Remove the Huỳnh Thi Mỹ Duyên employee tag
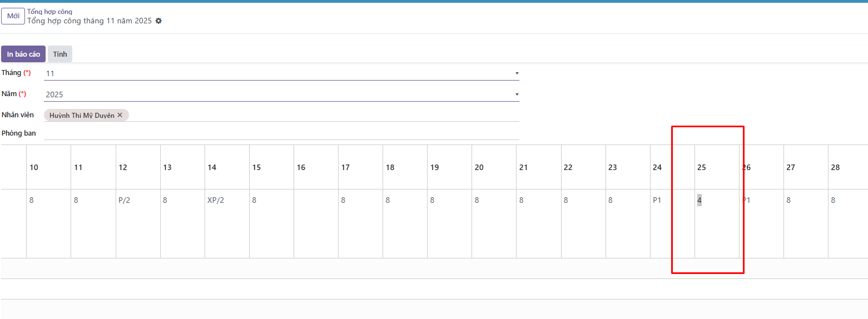868x319 pixels. pyautogui.click(x=120, y=115)
